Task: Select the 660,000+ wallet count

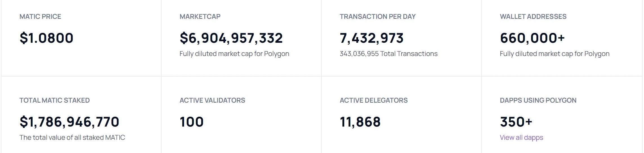Action: [x=532, y=38]
